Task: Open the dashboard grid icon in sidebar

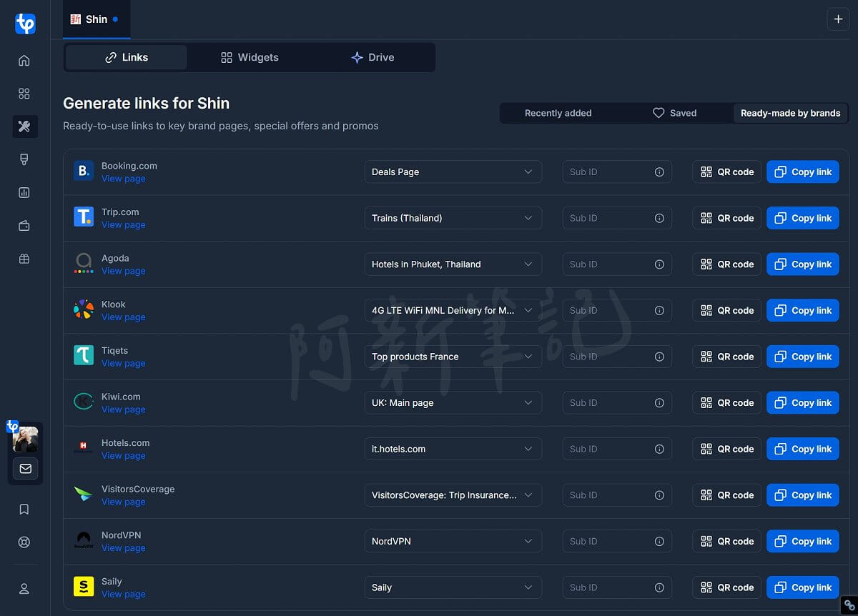Action: coord(24,94)
